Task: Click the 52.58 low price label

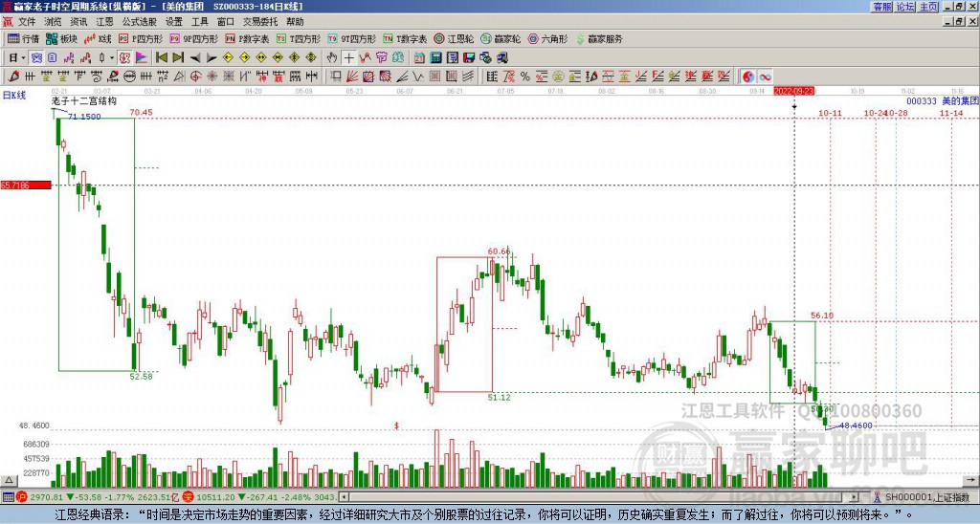Action: 142,376
